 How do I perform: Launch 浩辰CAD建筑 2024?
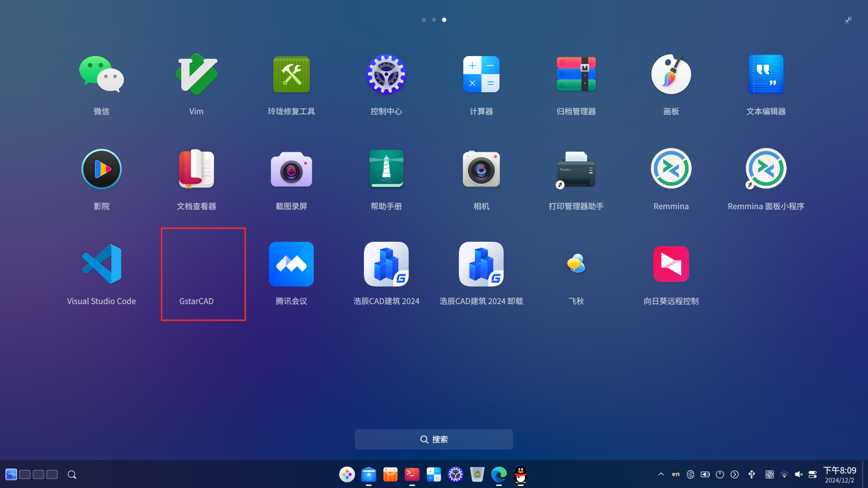pos(386,264)
